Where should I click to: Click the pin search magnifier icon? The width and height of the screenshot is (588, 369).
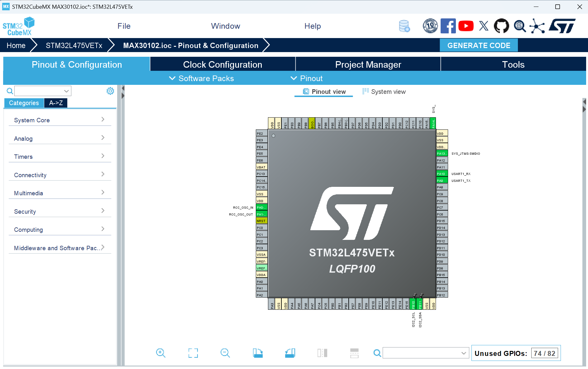[377, 353]
